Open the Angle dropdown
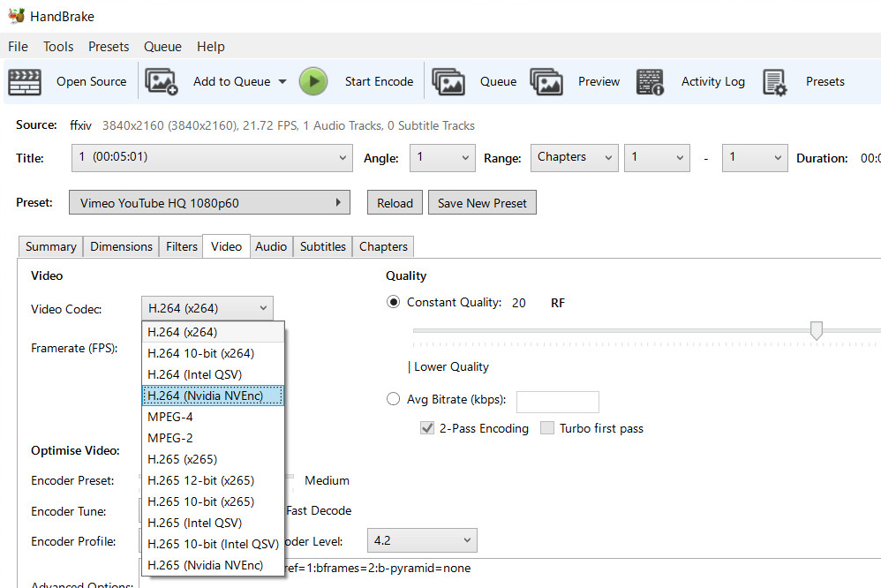The image size is (881, 588). [x=443, y=158]
